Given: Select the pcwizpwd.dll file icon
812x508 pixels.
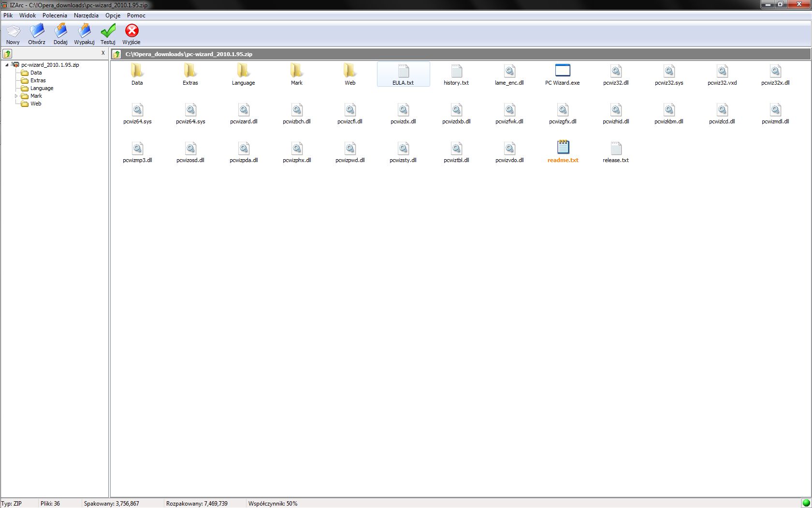Looking at the screenshot, I should tap(350, 148).
